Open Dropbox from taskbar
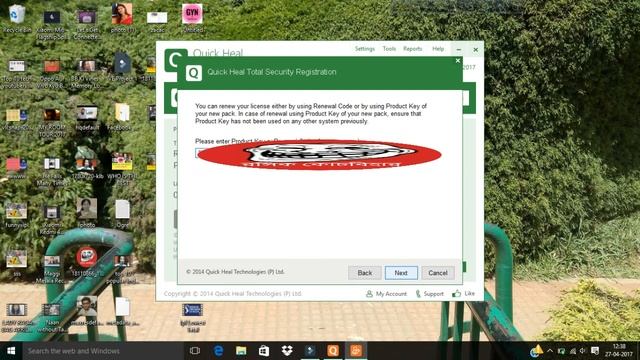The width and height of the screenshot is (640, 360). pyautogui.click(x=287, y=351)
